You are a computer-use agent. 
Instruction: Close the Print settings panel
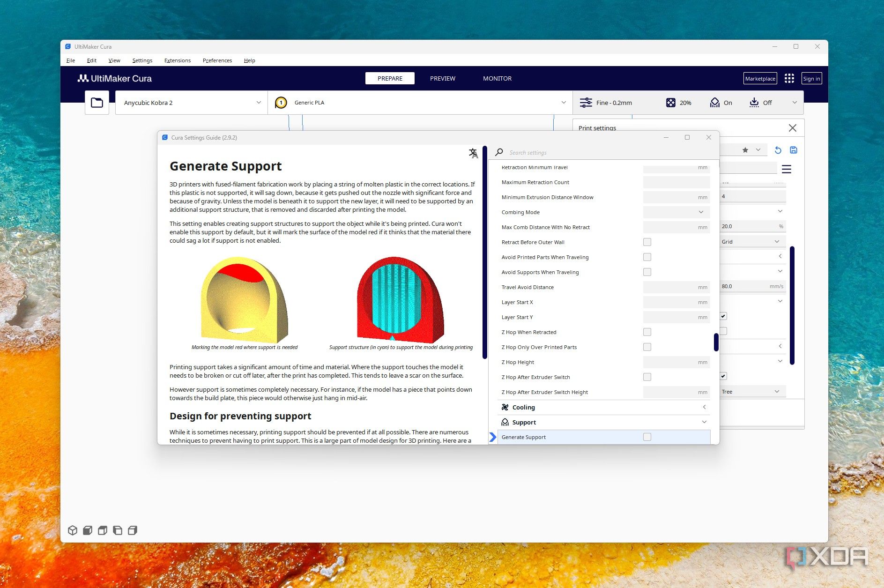[793, 128]
